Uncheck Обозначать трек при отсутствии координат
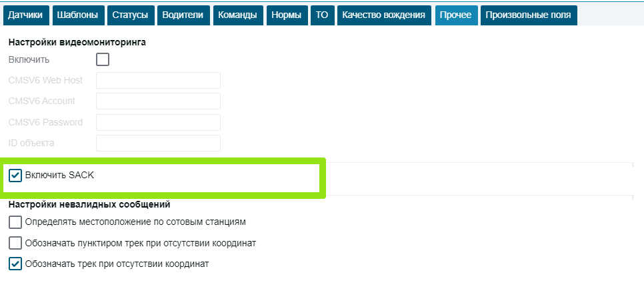The image size is (644, 305). point(15,264)
